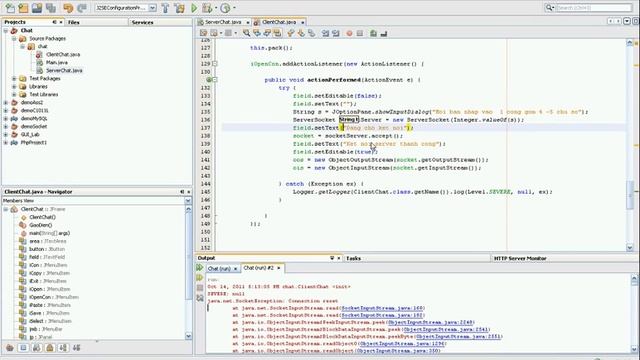640x360 pixels.
Task: Collapse the Source Packages node
Action: [x=14, y=39]
